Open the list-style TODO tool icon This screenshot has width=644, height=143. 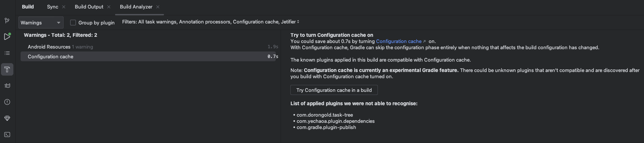pyautogui.click(x=7, y=53)
